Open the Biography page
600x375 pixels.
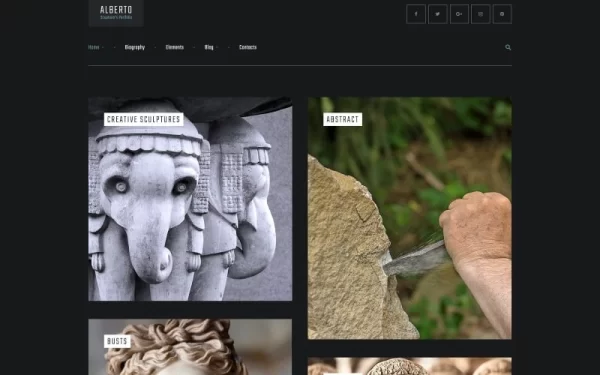coord(135,47)
